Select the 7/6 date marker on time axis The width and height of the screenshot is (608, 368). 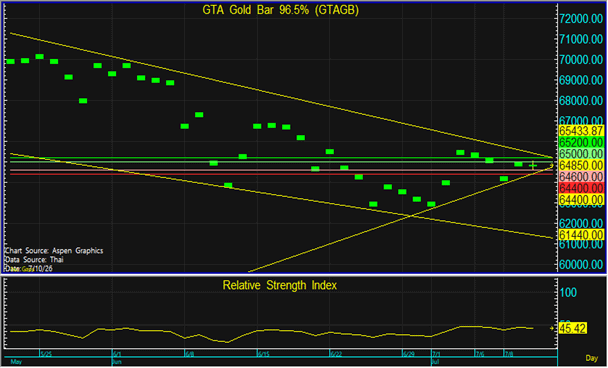click(480, 354)
